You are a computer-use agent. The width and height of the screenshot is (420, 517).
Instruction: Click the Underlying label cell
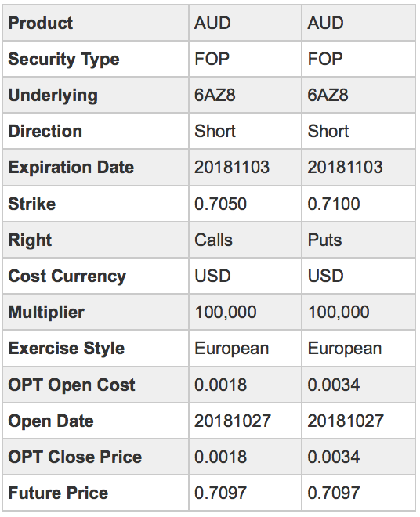[x=96, y=96]
